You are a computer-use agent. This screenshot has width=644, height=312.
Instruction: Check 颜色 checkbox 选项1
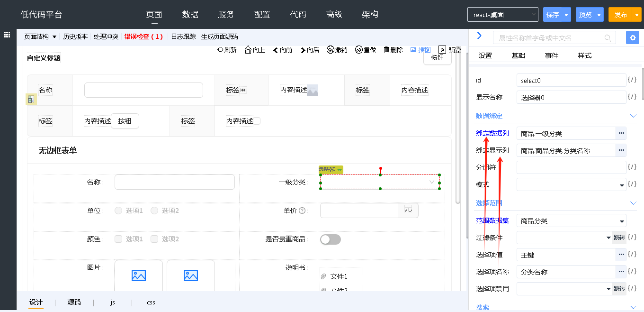(x=118, y=239)
